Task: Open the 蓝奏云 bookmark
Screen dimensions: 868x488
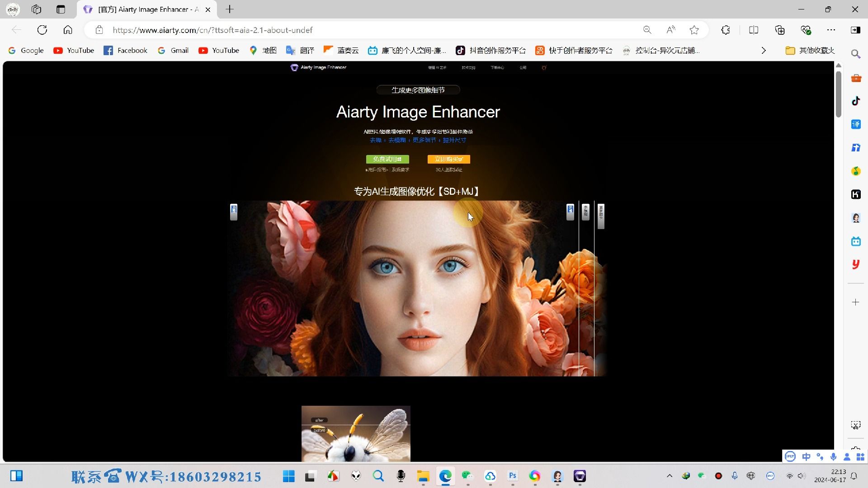Action: (x=341, y=51)
